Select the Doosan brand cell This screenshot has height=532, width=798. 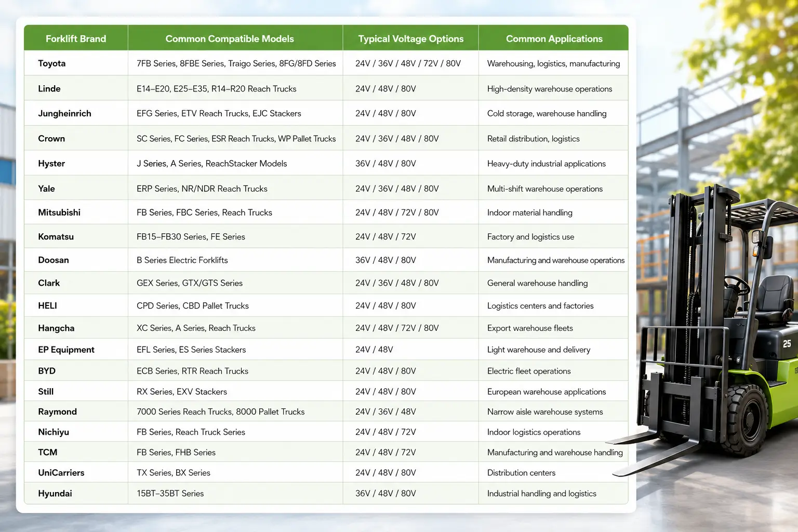(76, 260)
